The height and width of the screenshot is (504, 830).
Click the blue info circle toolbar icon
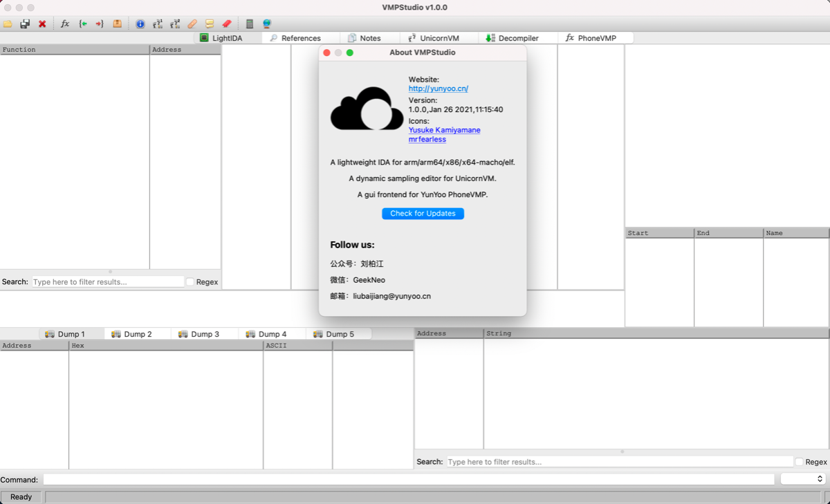coord(140,24)
